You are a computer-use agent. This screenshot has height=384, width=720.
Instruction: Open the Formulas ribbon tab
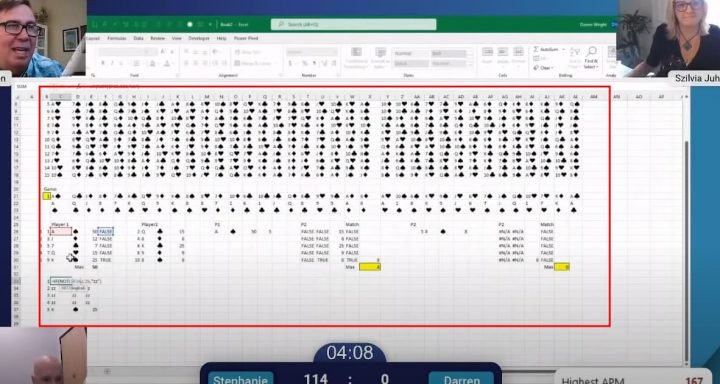click(117, 39)
